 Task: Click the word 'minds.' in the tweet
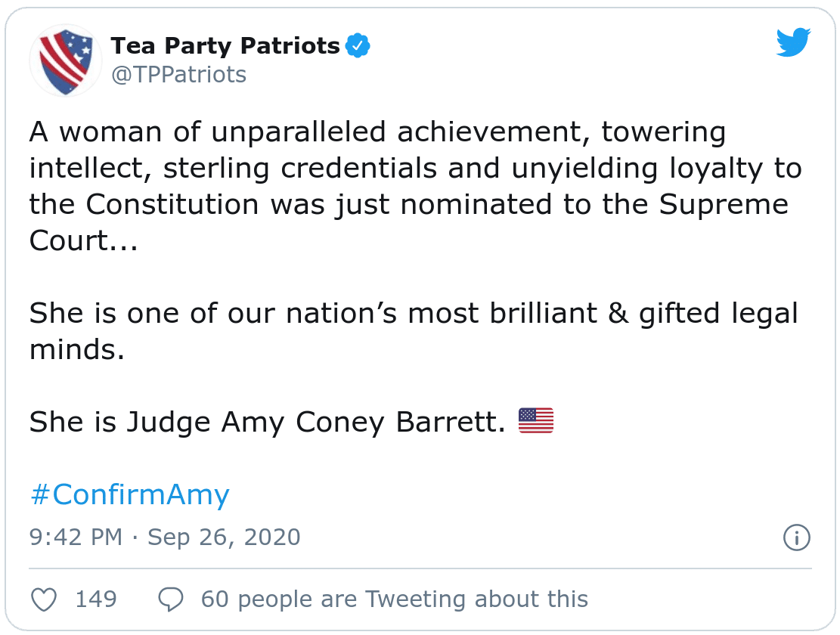[77, 349]
